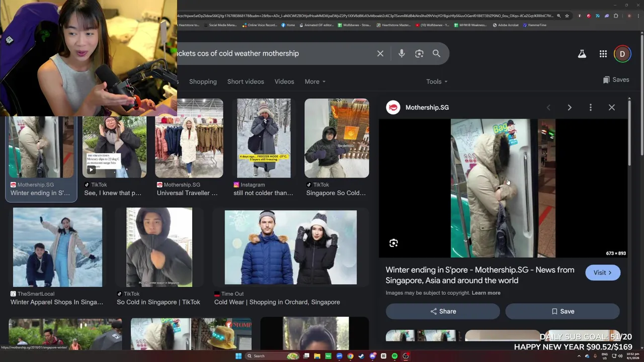Open Google Lens image search icon
Viewport: 644px width, 362px height.
(419, 53)
